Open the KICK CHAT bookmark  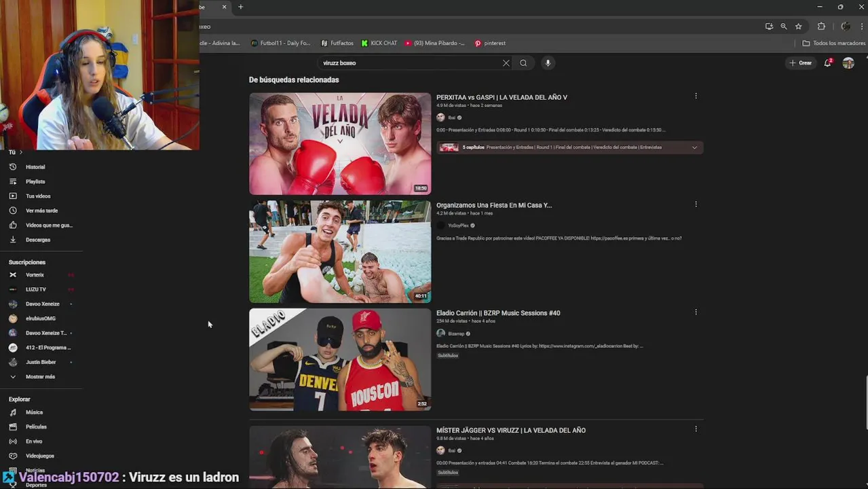pyautogui.click(x=379, y=43)
